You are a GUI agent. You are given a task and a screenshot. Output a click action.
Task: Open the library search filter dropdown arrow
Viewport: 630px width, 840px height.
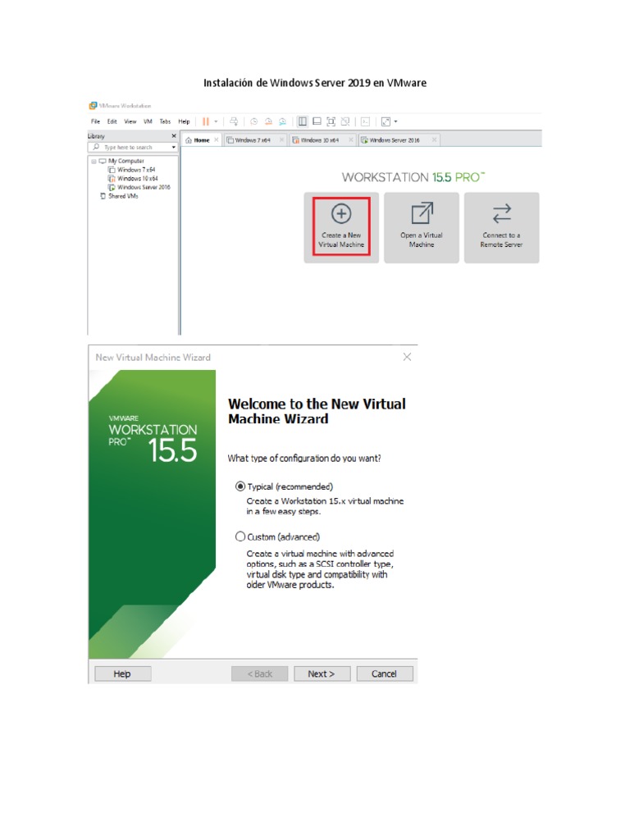coord(174,147)
